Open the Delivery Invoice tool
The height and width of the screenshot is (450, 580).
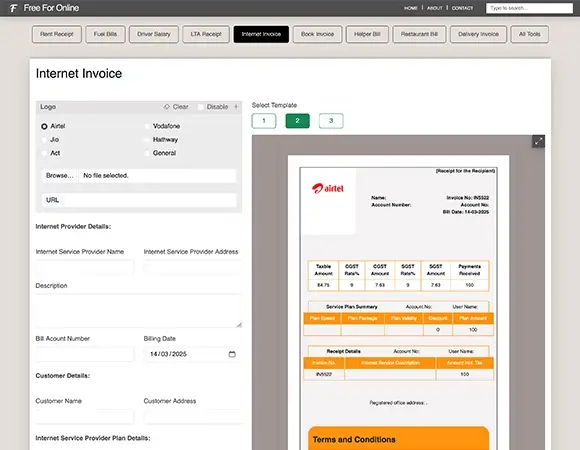tap(478, 34)
